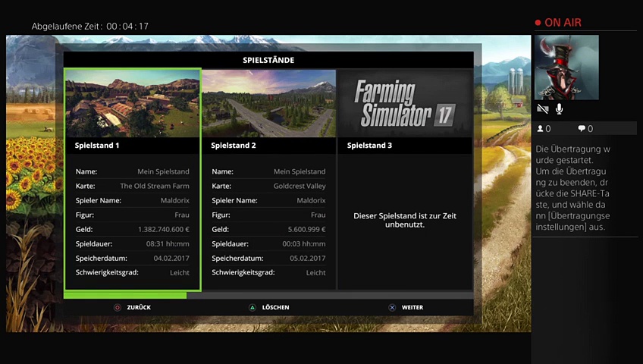This screenshot has height=364, width=643.
Task: Click the red ON AIR indicator dot
Action: [538, 23]
